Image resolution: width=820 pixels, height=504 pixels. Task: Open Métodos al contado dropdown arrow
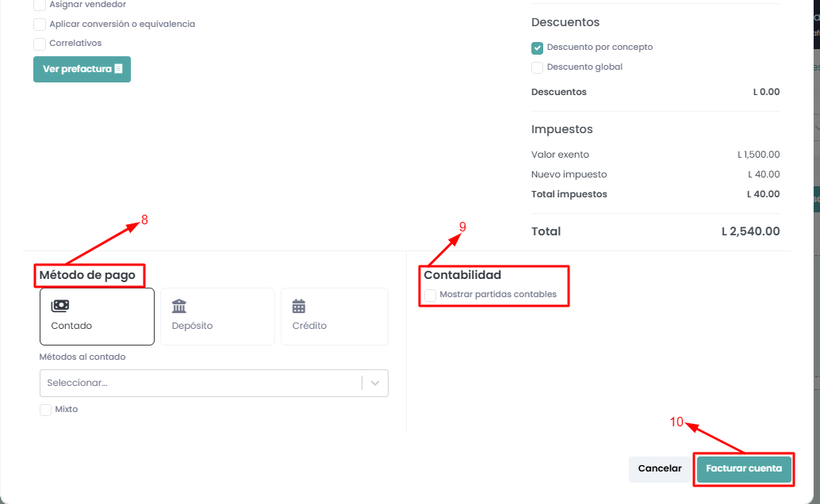[375, 383]
